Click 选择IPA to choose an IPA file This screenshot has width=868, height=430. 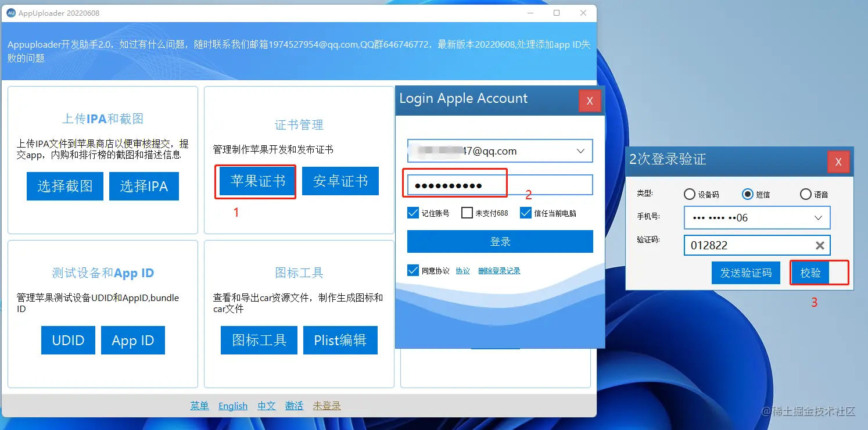click(144, 186)
